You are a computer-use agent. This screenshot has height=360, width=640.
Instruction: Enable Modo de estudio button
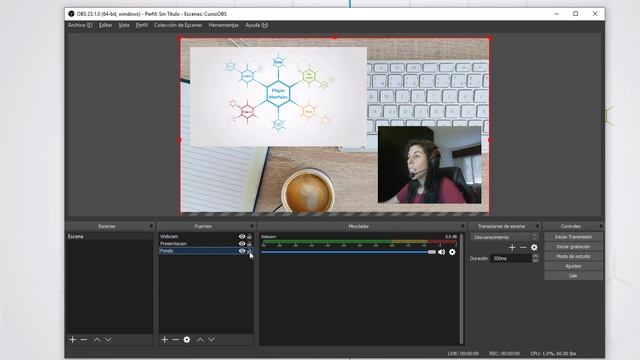(x=573, y=257)
